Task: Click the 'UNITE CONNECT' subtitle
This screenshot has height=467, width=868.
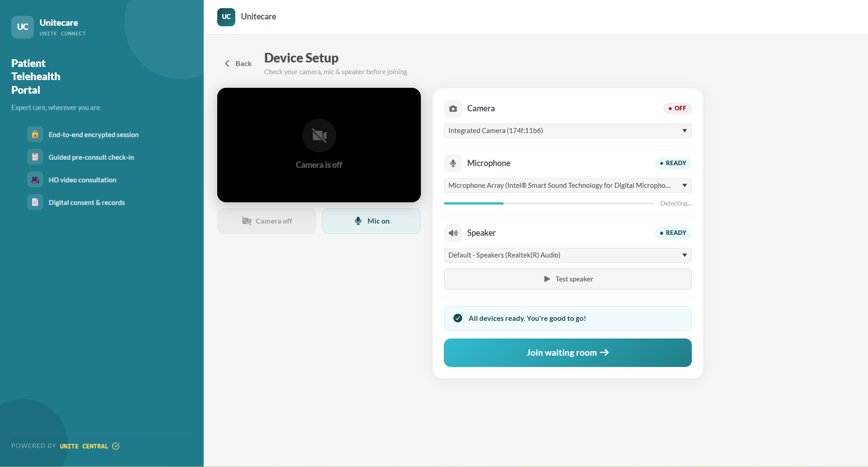Action: click(62, 33)
